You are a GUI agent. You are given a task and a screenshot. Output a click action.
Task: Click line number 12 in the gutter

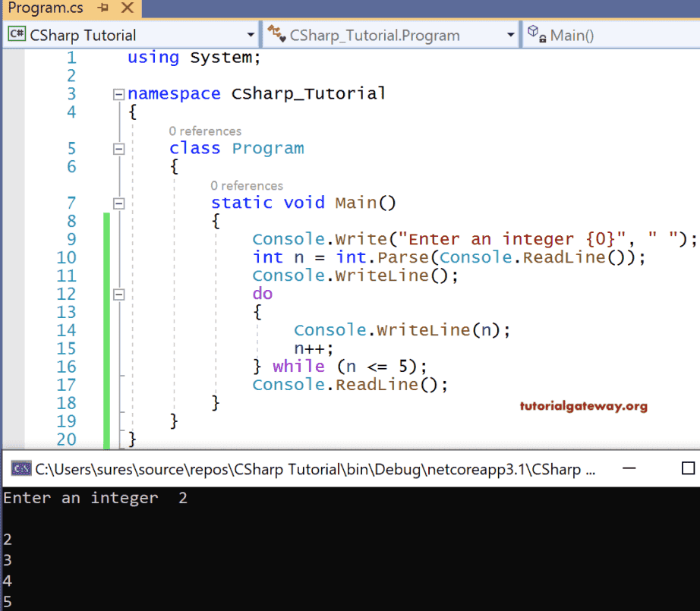click(67, 294)
